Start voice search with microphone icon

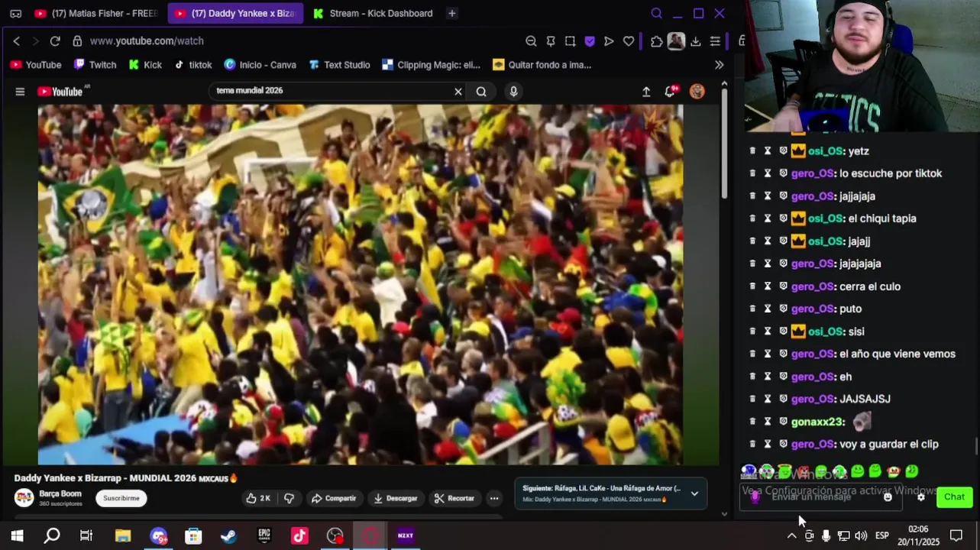[x=513, y=92]
